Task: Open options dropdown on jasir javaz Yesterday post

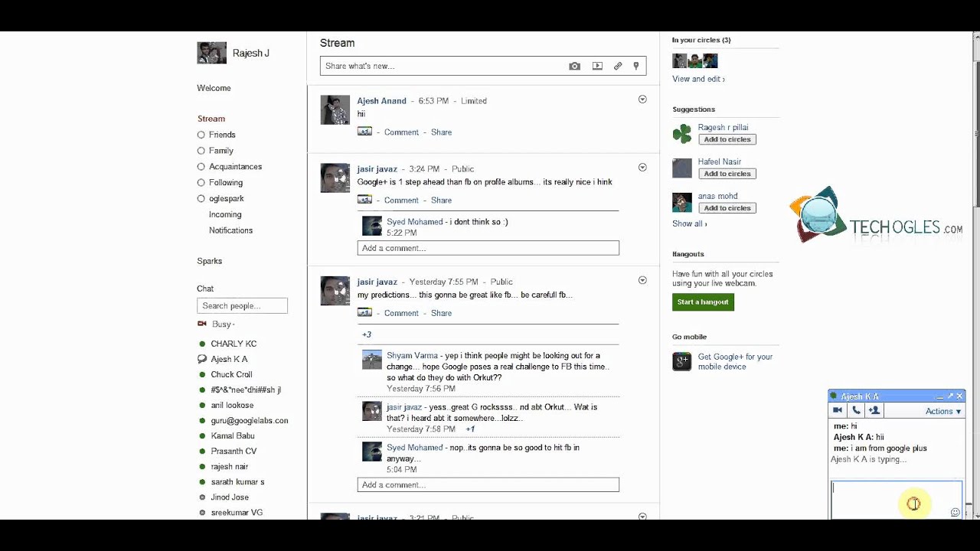Action: click(x=642, y=280)
